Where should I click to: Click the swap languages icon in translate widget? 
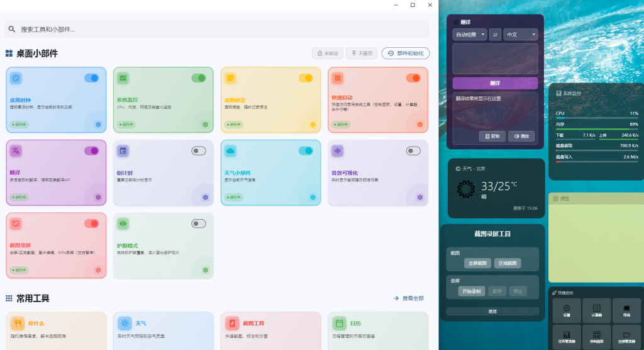coord(495,35)
